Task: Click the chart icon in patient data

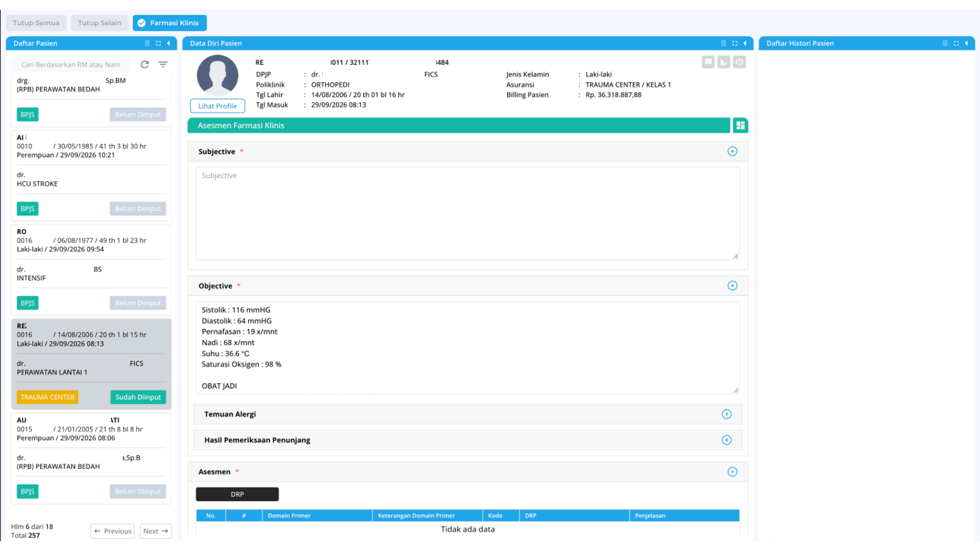Action: [724, 62]
